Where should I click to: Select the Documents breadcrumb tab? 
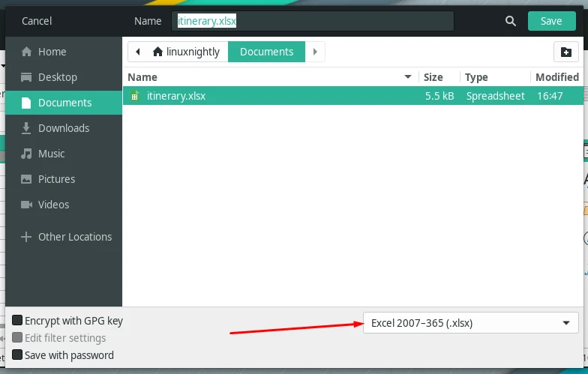[x=267, y=52]
